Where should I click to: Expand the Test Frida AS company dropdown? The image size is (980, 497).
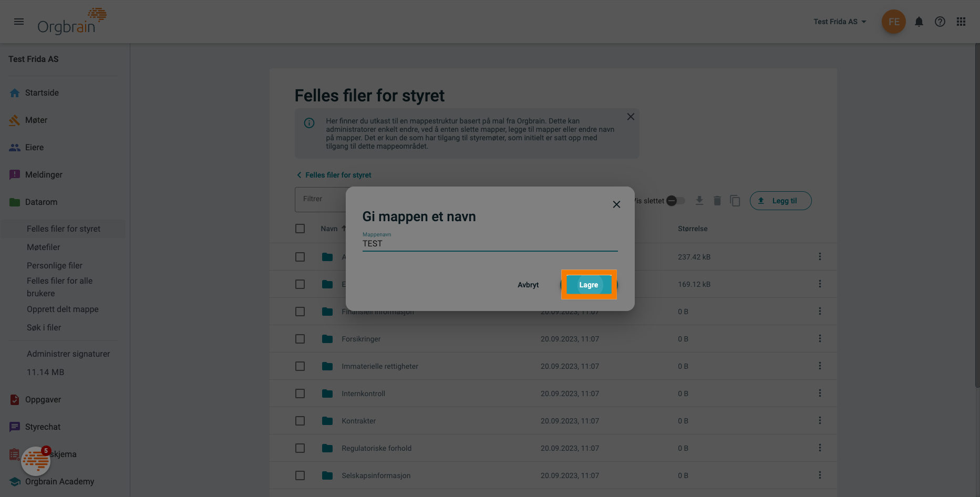[840, 22]
